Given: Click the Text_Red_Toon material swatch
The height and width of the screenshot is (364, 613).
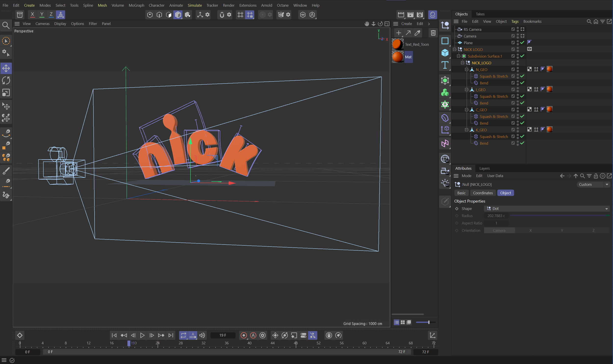Looking at the screenshot, I should coord(398,44).
